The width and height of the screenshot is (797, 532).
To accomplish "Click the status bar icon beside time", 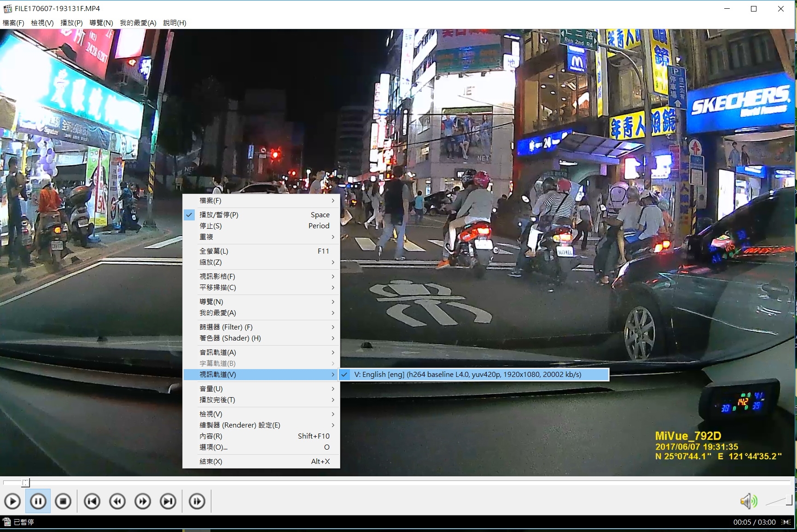I will (786, 522).
